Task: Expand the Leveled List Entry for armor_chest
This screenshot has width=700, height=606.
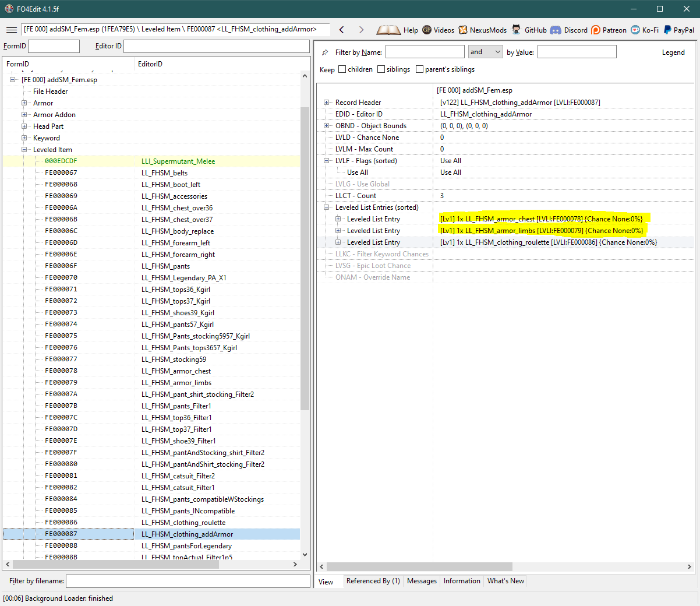Action: coord(338,219)
